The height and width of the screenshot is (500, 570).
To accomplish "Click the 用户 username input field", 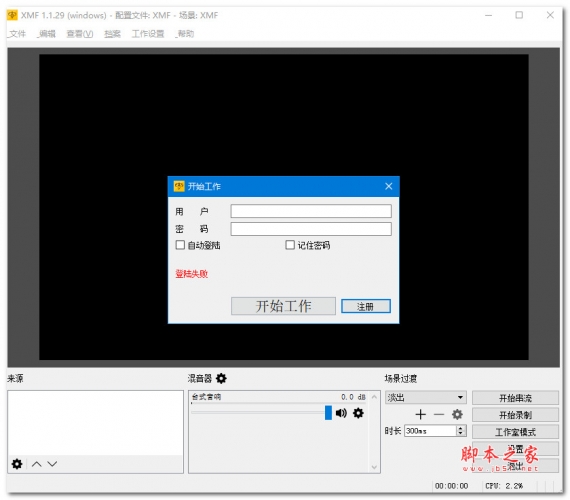I will [x=311, y=211].
